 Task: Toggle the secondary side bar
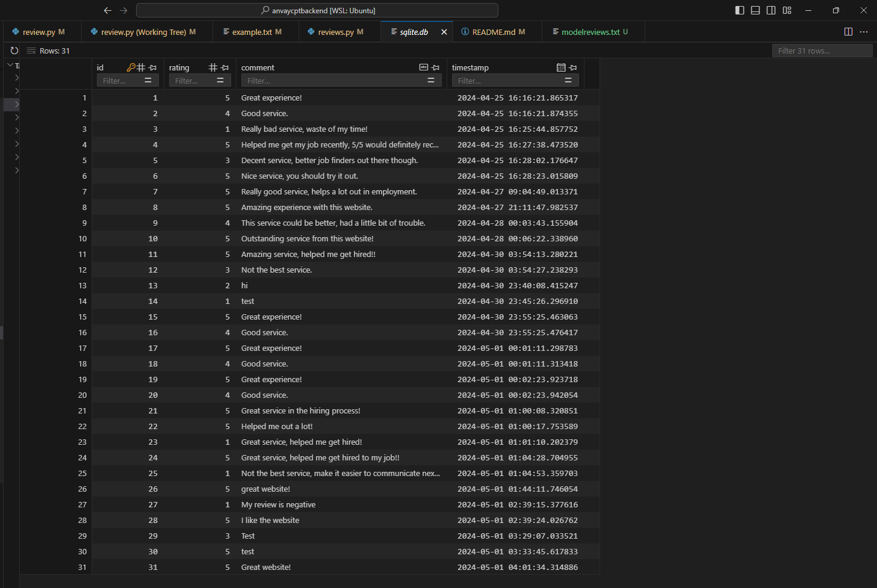pos(771,10)
